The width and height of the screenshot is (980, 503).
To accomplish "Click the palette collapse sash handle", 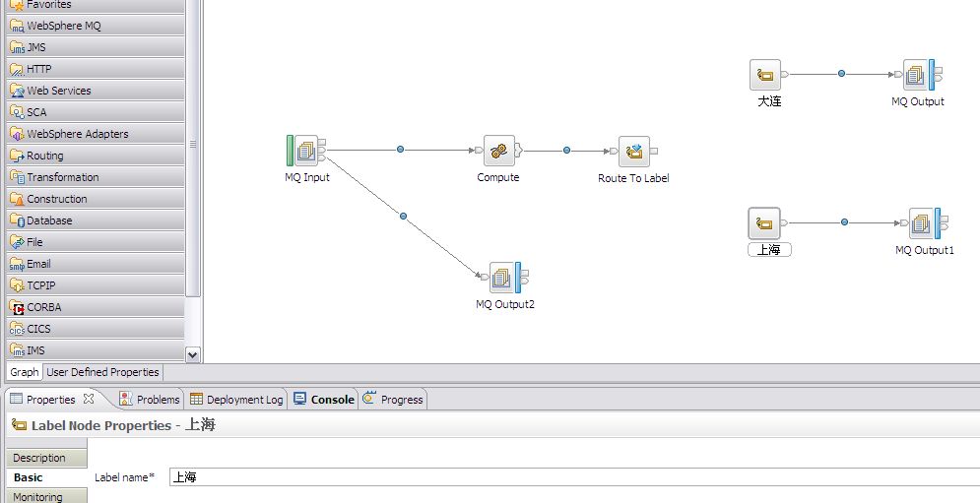I will (193, 144).
